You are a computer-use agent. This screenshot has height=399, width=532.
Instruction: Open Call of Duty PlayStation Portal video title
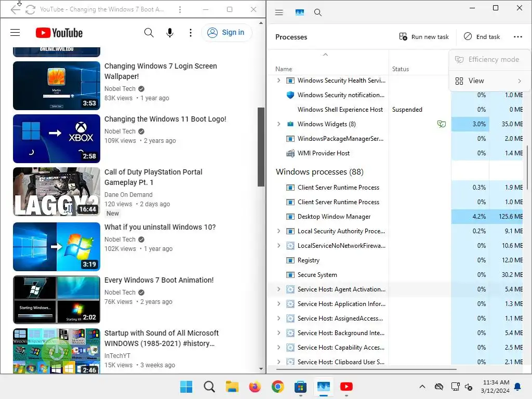(153, 177)
